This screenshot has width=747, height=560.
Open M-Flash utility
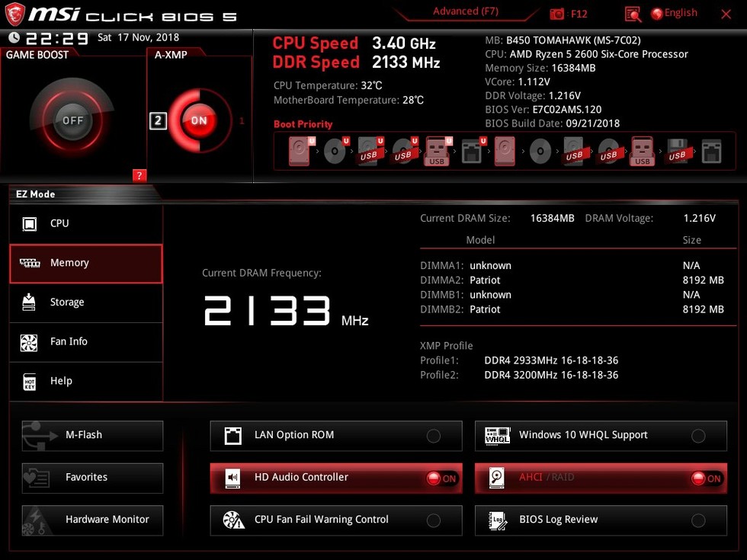(x=92, y=436)
